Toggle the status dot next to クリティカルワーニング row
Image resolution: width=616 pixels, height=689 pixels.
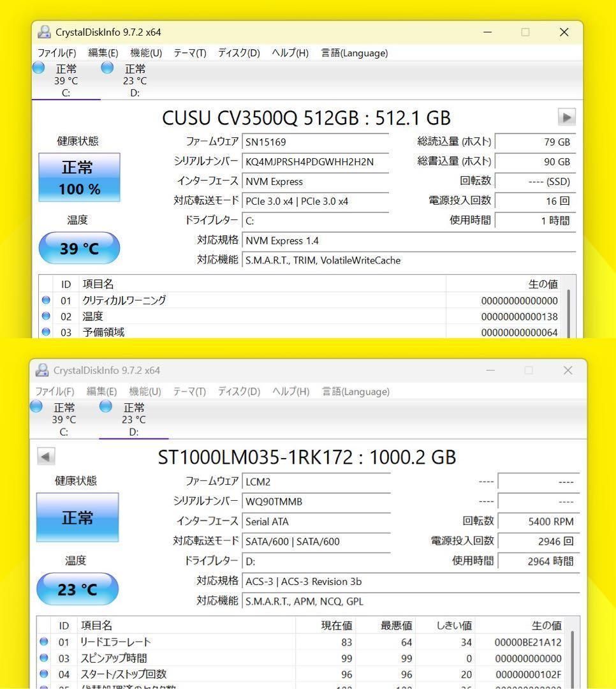click(x=45, y=300)
